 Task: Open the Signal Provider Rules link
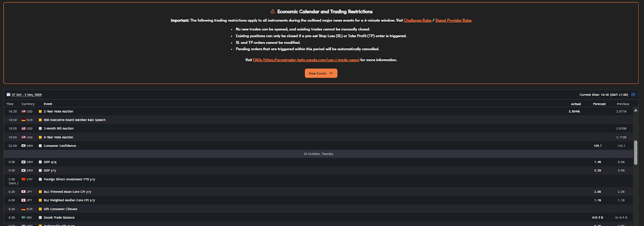(x=453, y=21)
